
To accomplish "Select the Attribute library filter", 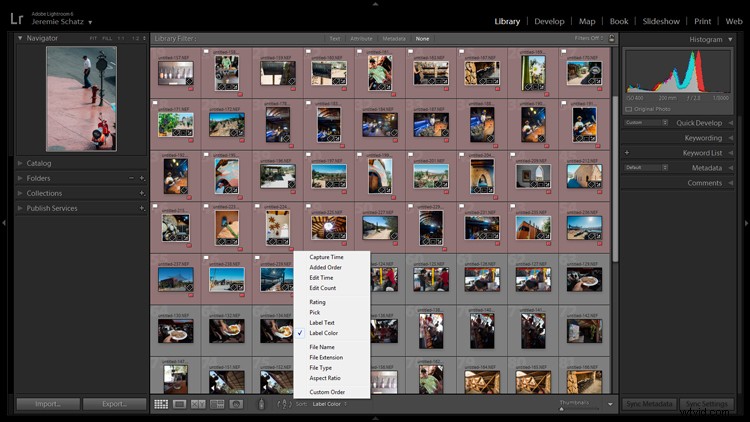I will [x=361, y=39].
